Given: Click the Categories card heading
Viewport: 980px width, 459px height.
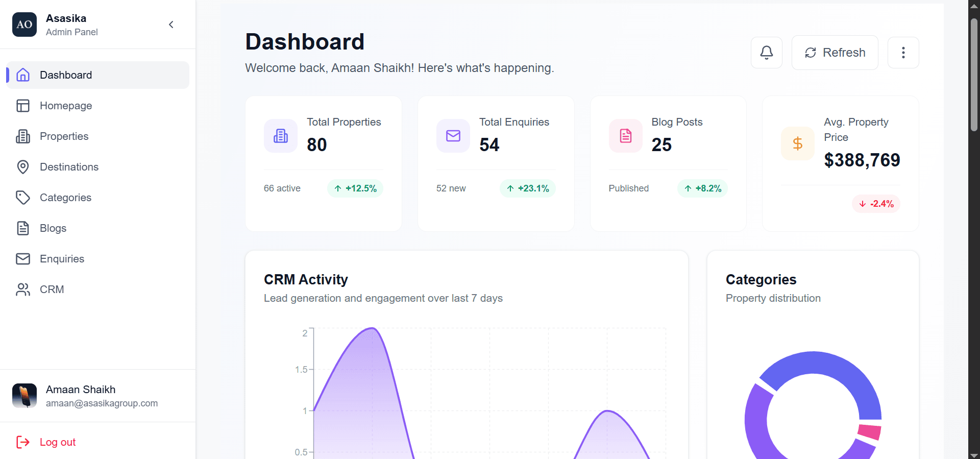Looking at the screenshot, I should click(761, 279).
